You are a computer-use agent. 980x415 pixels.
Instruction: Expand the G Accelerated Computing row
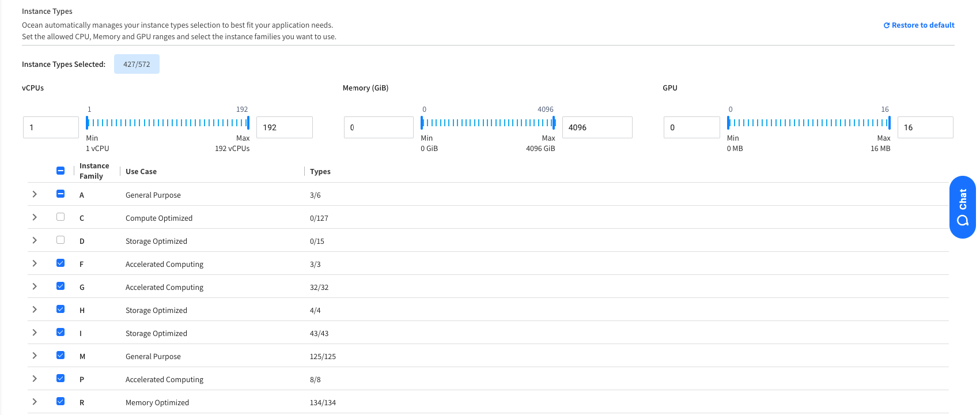coord(35,286)
